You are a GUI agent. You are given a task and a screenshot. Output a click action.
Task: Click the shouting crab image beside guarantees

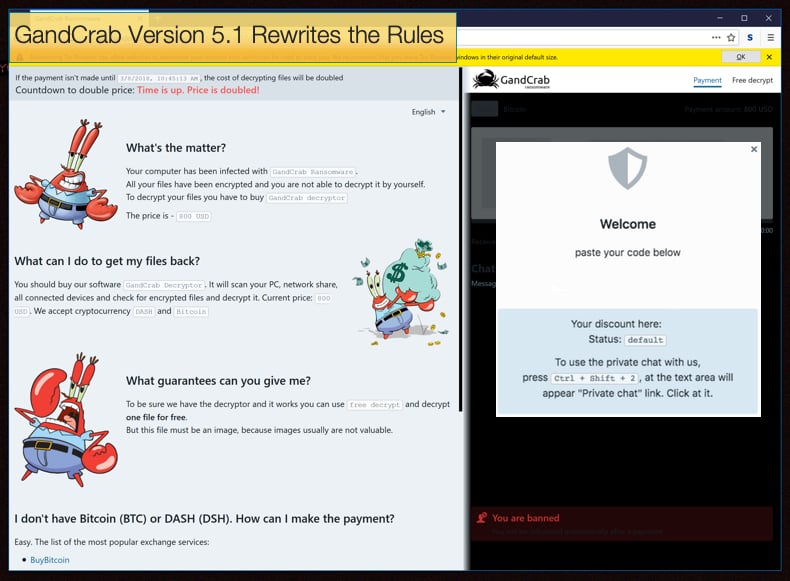tap(66, 419)
